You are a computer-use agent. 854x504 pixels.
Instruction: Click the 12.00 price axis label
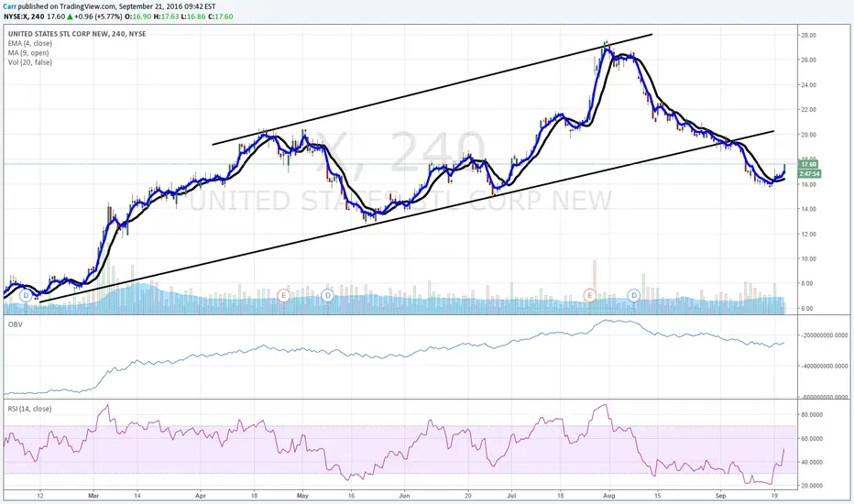point(809,235)
